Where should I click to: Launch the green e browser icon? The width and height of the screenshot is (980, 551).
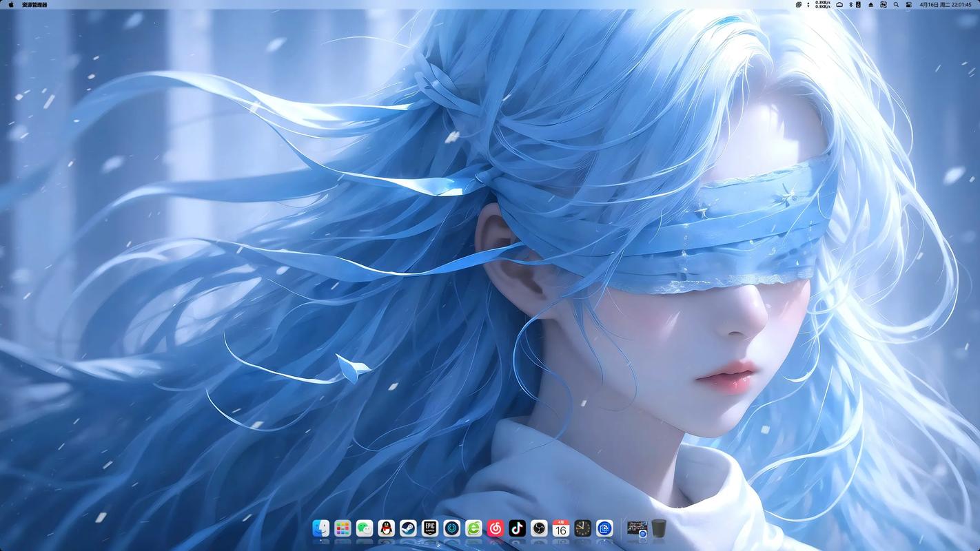(473, 528)
